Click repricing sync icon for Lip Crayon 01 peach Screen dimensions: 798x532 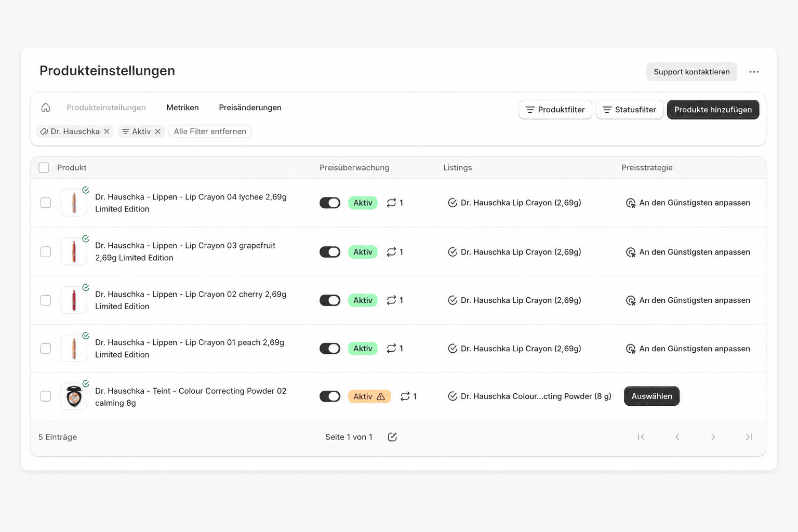tap(391, 349)
